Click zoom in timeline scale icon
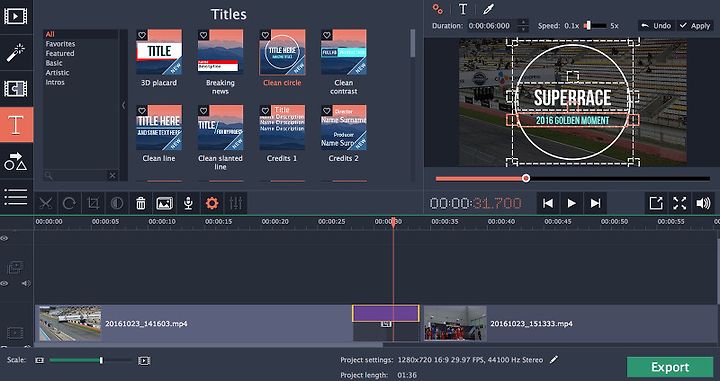The width and height of the screenshot is (720, 381). pos(144,361)
